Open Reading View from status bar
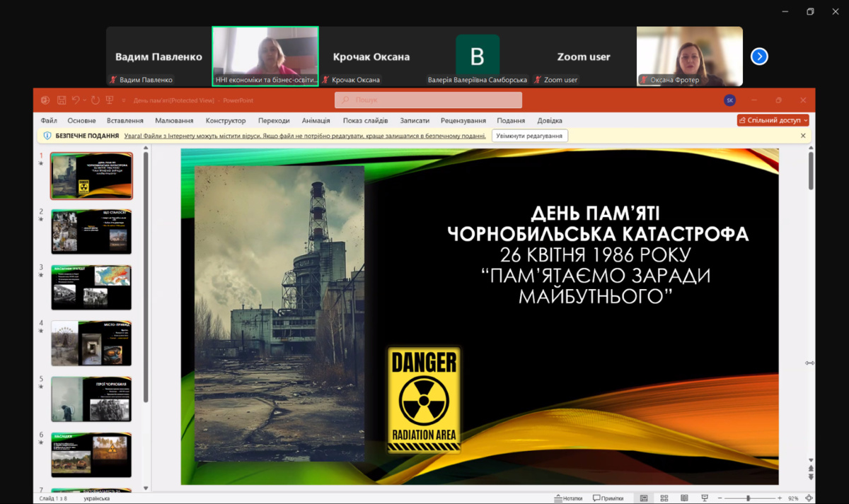The image size is (849, 504). [684, 498]
